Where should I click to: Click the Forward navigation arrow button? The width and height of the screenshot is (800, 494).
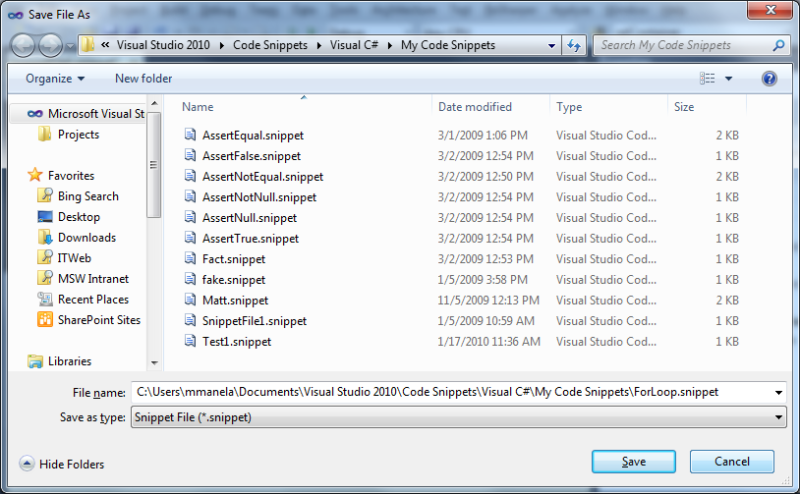coord(50,45)
